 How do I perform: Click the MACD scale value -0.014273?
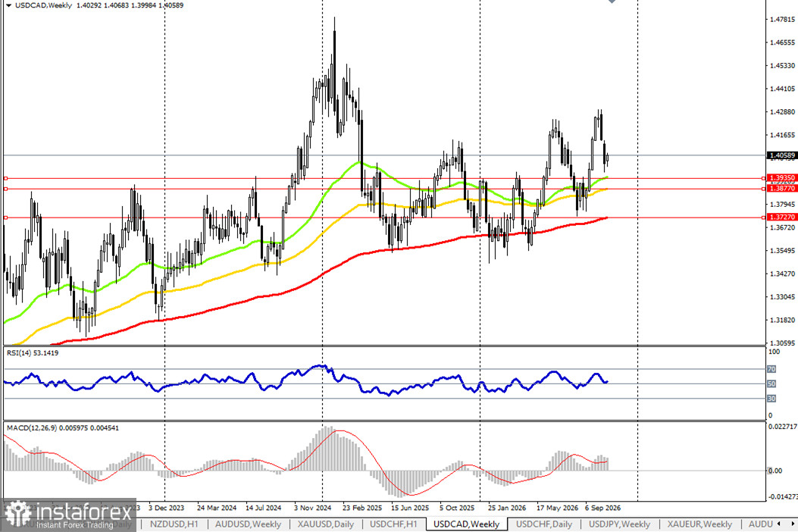pos(782,496)
